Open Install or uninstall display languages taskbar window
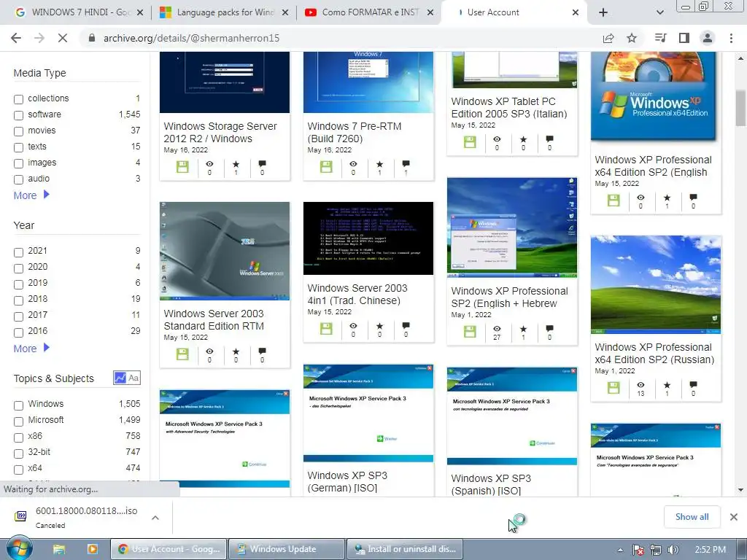This screenshot has height=560, width=747. (x=406, y=549)
